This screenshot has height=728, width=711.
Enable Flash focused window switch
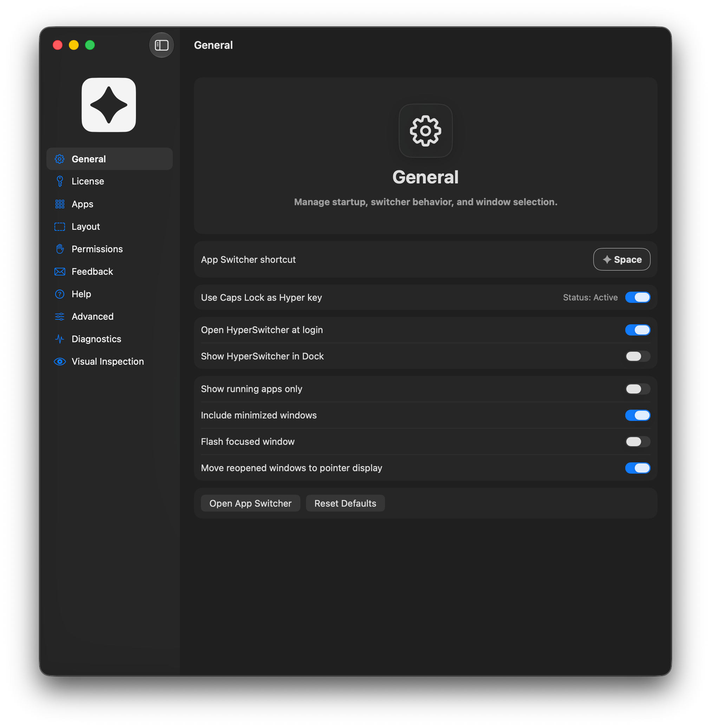[x=638, y=442]
